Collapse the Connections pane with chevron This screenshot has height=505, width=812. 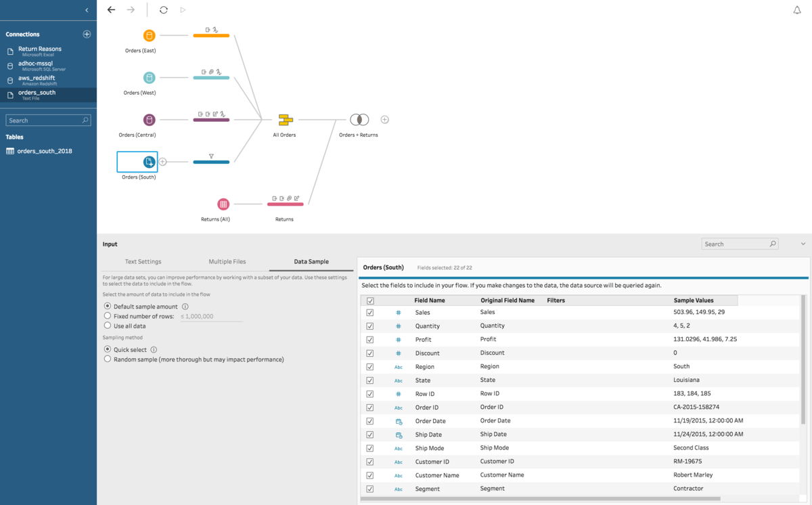pyautogui.click(x=87, y=10)
